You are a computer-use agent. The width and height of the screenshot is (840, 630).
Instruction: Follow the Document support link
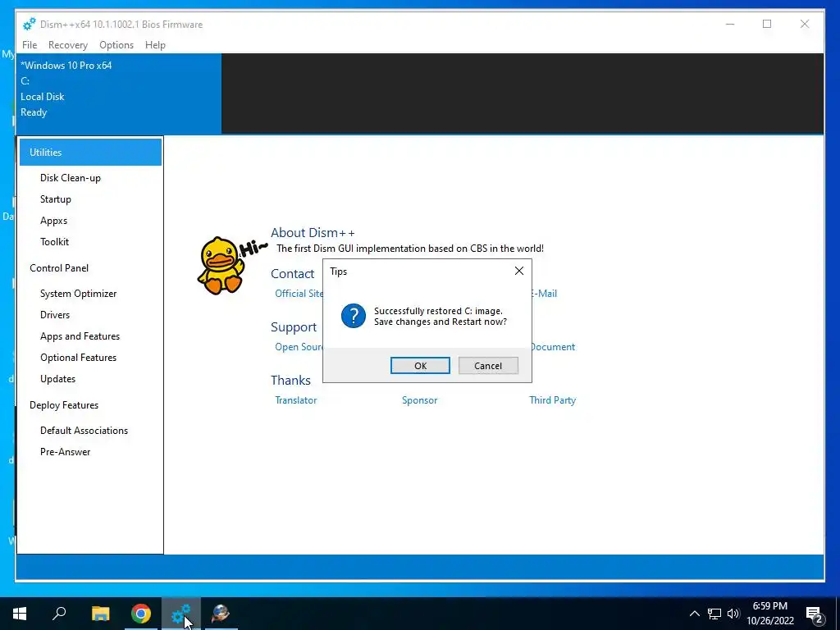(x=553, y=347)
